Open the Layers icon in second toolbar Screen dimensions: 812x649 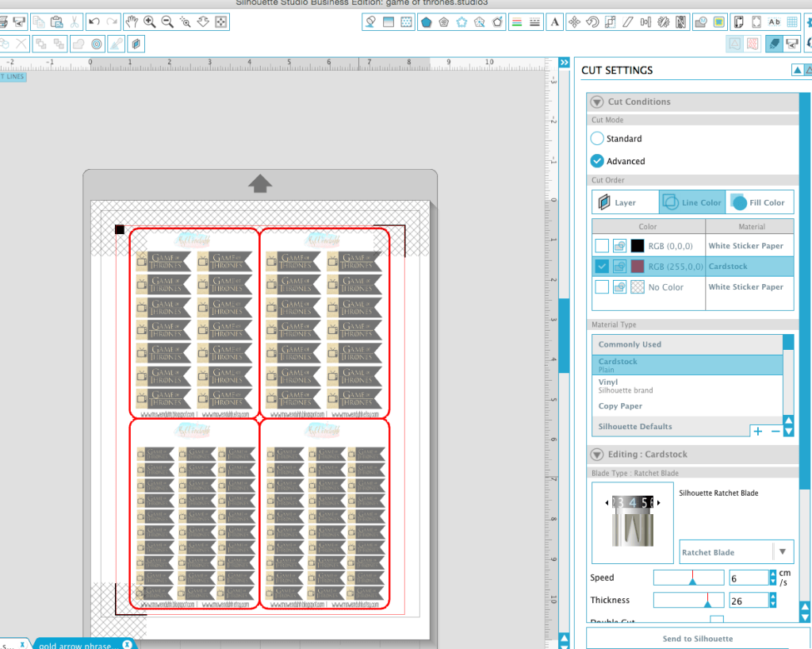tap(136, 44)
